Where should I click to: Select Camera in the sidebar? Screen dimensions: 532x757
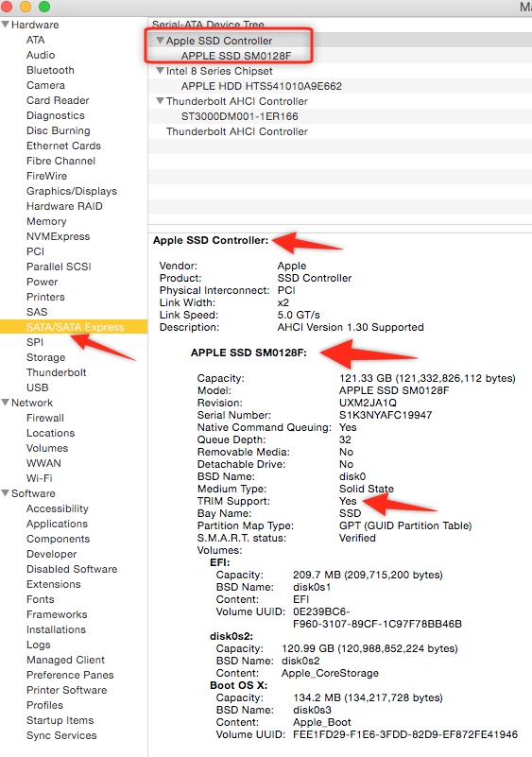[x=45, y=85]
